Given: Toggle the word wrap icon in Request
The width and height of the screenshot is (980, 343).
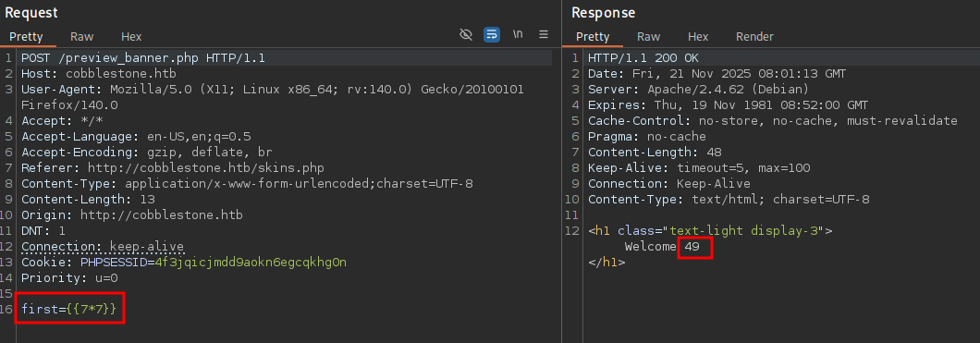Looking at the screenshot, I should (x=492, y=34).
